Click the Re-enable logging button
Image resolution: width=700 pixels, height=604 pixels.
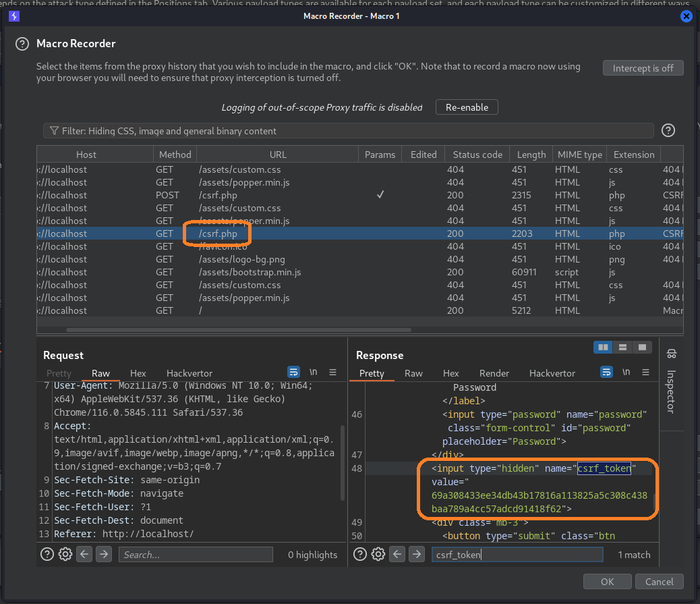(x=466, y=107)
